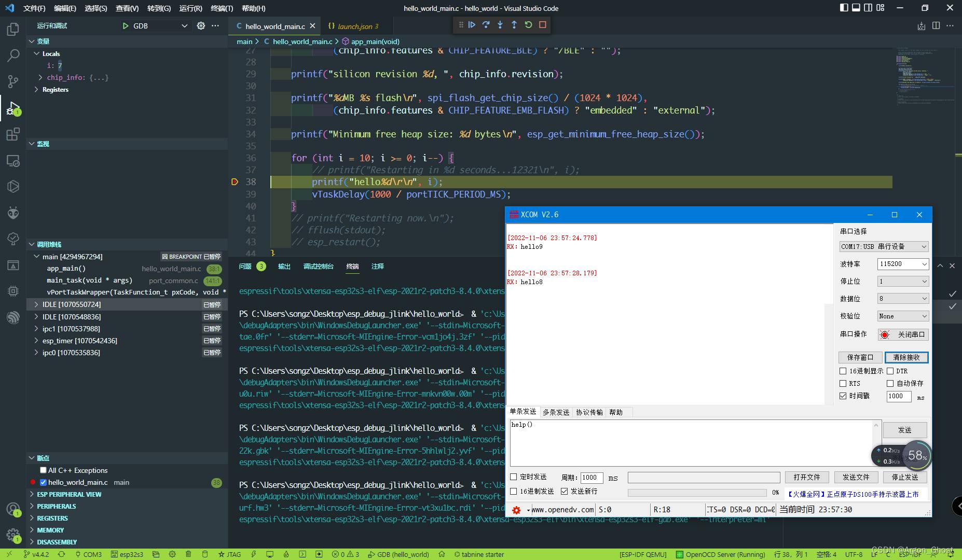Click the XCOM receive area vertical scrollbar
Viewport: 962px width, 560px height.
829,354
